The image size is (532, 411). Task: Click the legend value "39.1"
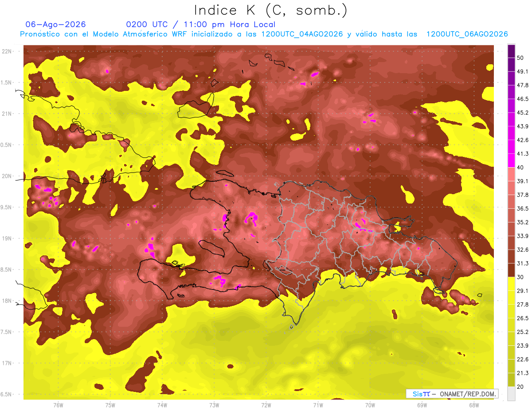(x=522, y=181)
